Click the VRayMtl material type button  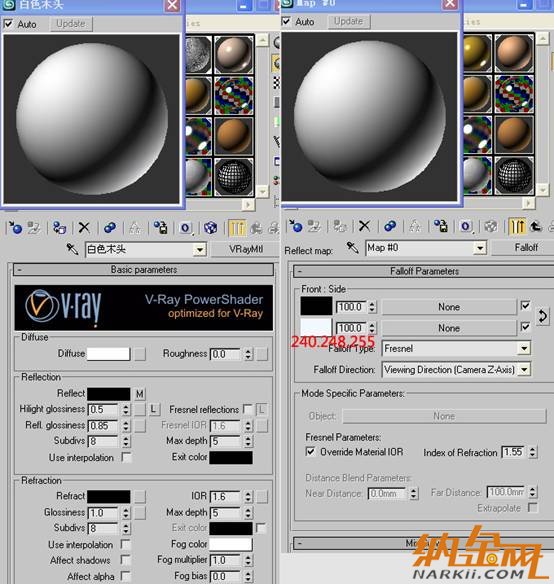(246, 249)
